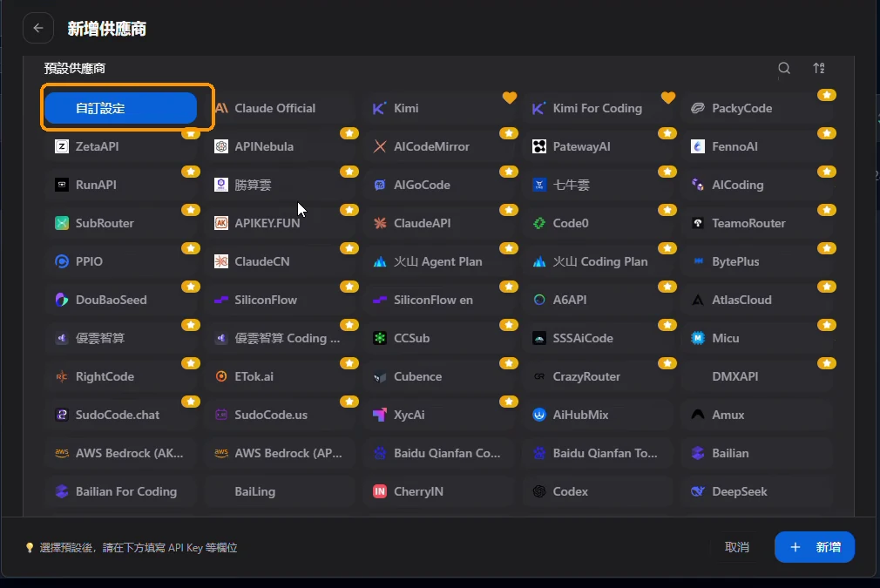880x588 pixels.
Task: Choose the Baidu Qianfan Co... provider name
Action: coord(447,453)
